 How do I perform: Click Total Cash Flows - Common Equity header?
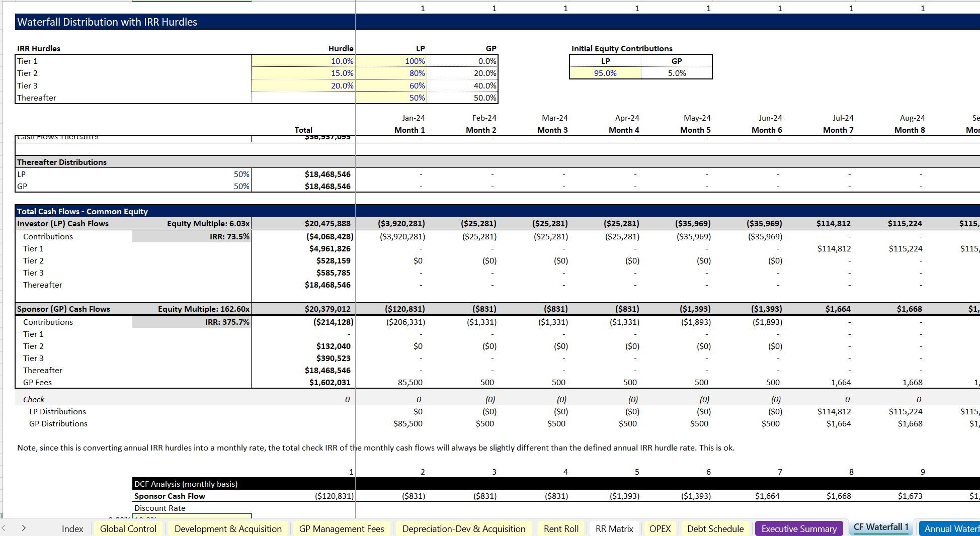coord(83,212)
